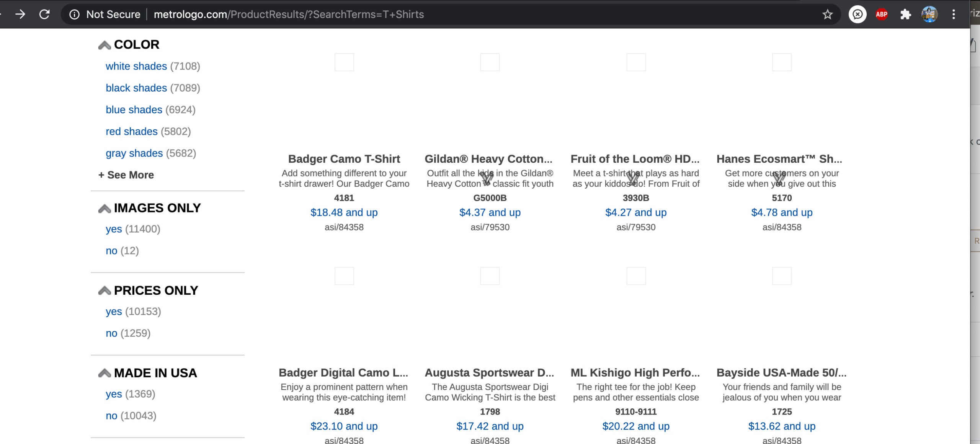Click the site info Not Secure icon

[74, 15]
